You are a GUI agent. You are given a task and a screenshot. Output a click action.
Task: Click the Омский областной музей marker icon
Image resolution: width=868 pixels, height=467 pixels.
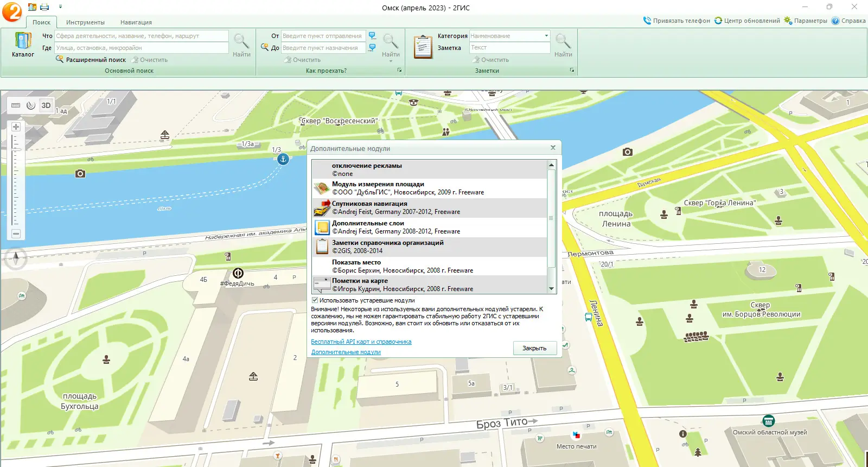coord(768,421)
